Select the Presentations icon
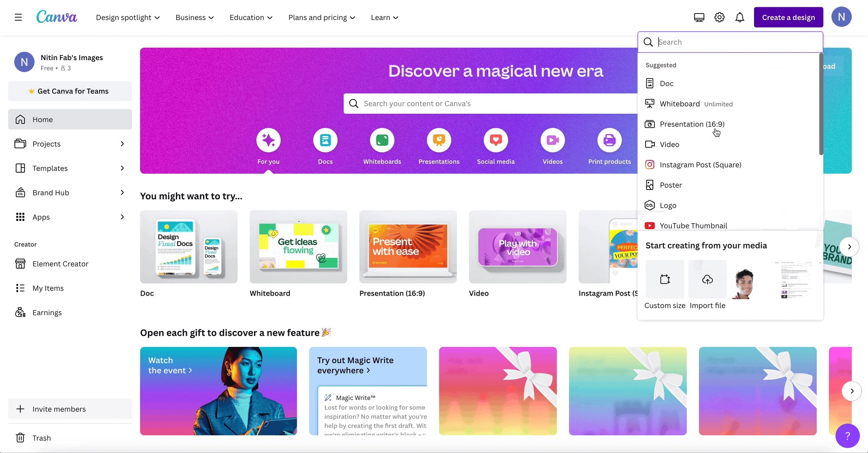 [x=439, y=140]
